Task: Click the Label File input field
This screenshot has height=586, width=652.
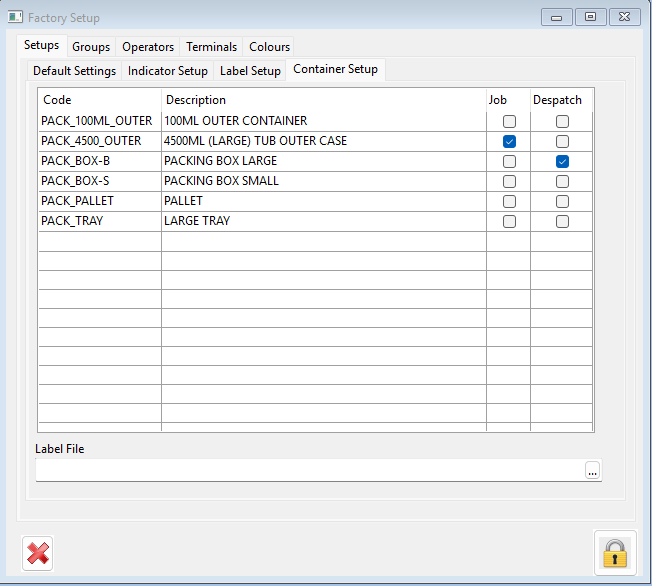Action: coord(310,471)
